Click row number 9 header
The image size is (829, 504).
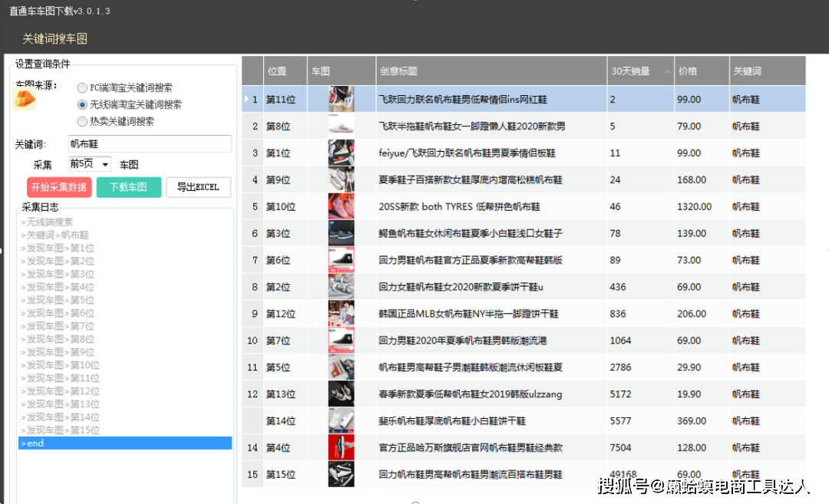pos(254,314)
